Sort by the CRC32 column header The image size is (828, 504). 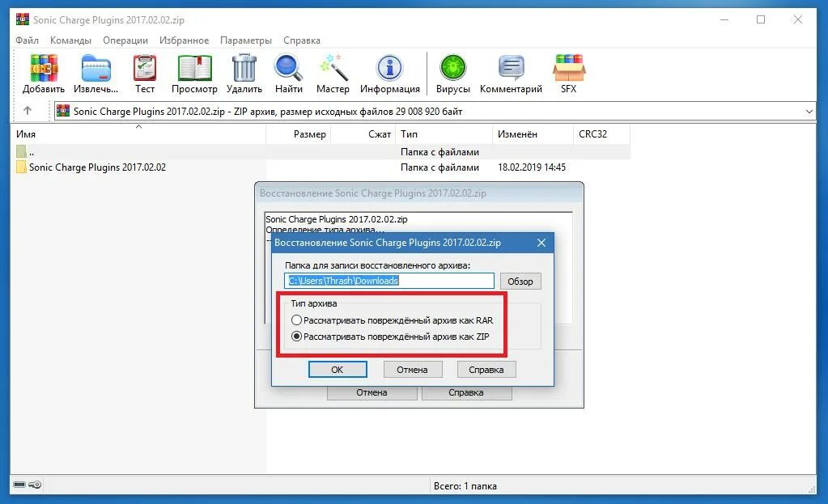pos(601,134)
